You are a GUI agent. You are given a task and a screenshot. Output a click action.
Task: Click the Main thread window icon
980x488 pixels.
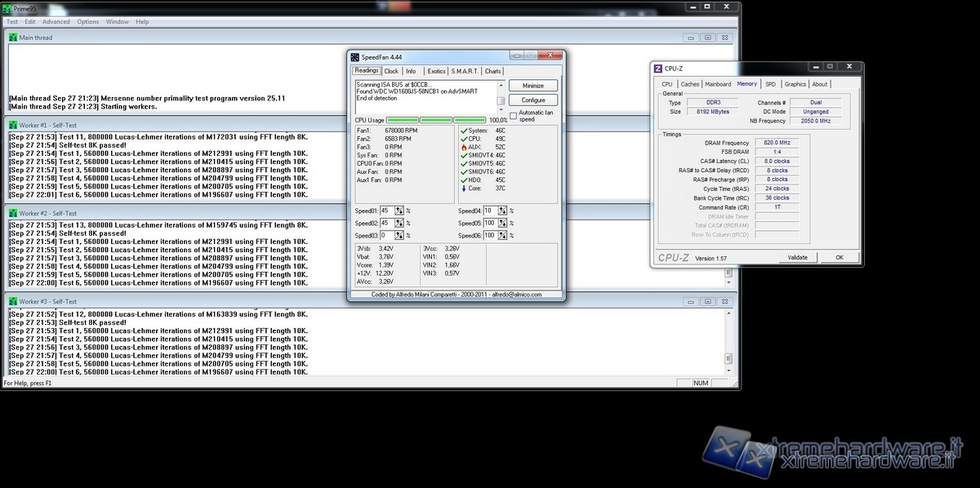point(12,37)
